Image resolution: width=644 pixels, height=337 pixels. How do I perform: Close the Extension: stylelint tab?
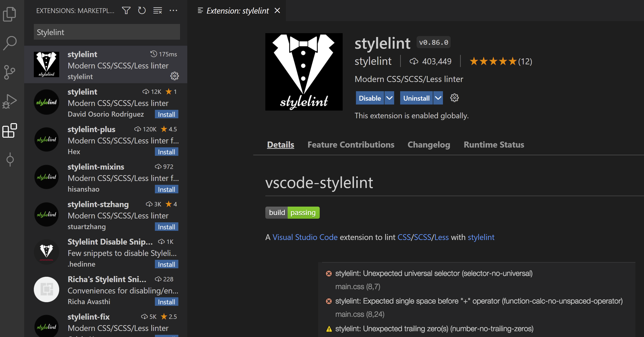277,10
